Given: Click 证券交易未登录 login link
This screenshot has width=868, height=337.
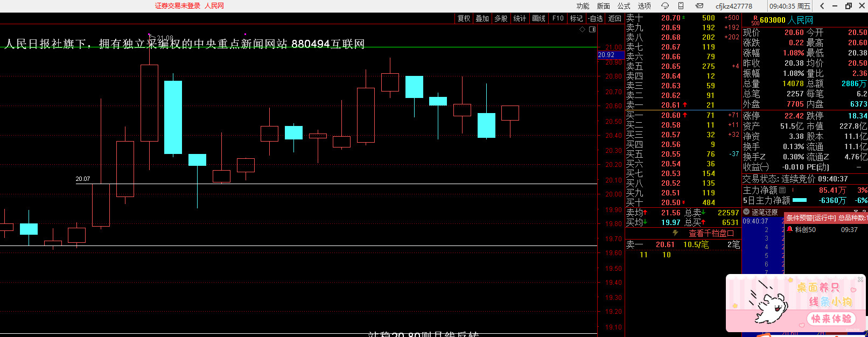Looking at the screenshot, I should tap(178, 6).
